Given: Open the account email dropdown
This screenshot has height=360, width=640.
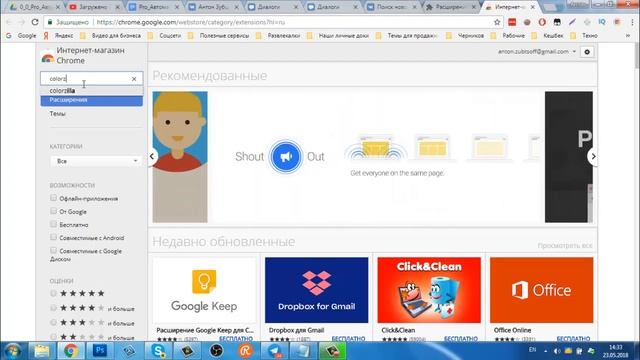Looking at the screenshot, I should click(537, 52).
